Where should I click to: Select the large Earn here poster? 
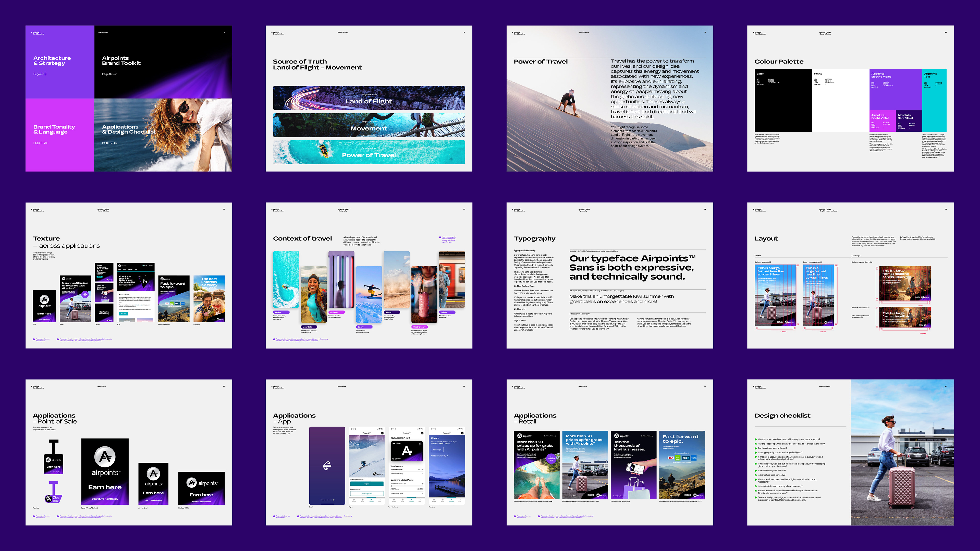tap(105, 472)
